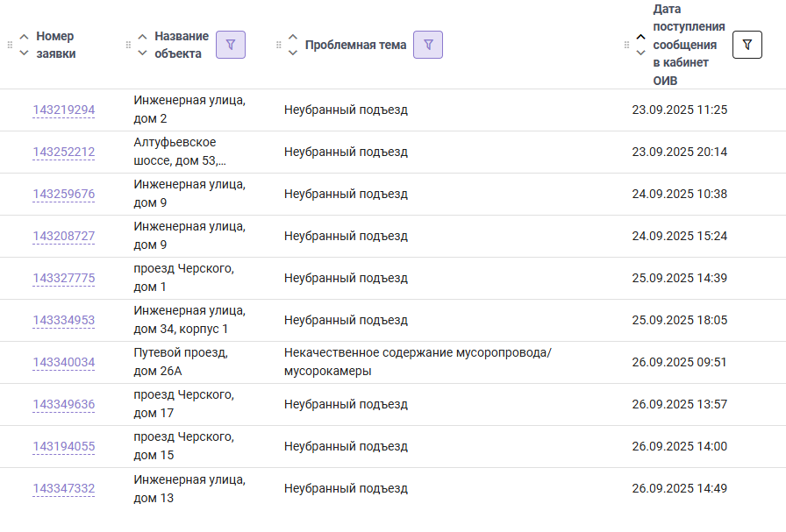This screenshot has width=786, height=532.
Task: Sort Номер заявки descending with down arrow
Action: pos(24,53)
